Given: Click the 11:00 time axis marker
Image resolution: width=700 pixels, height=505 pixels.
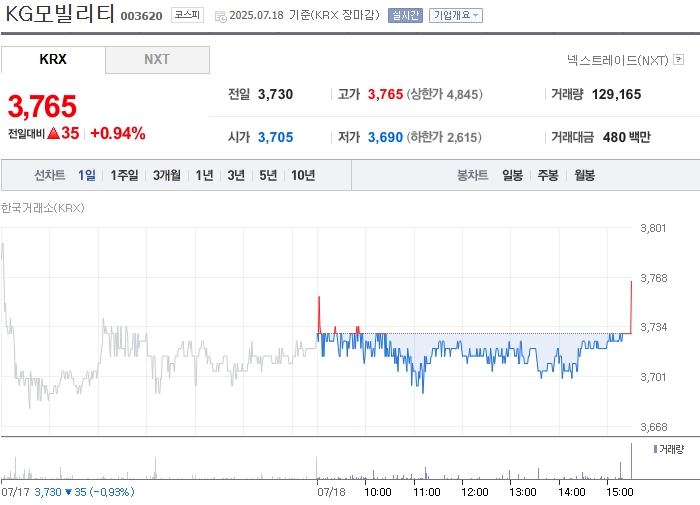Looking at the screenshot, I should [x=427, y=492].
